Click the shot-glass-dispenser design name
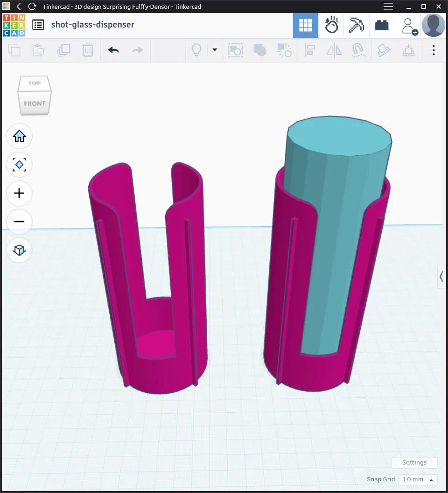 click(x=92, y=25)
